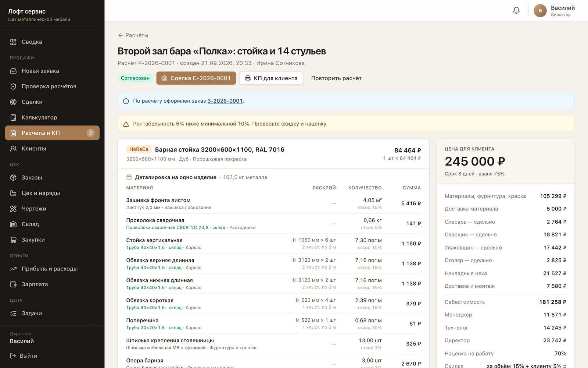Click Повторить расчёт button
This screenshot has height=368, width=588.
tap(336, 78)
